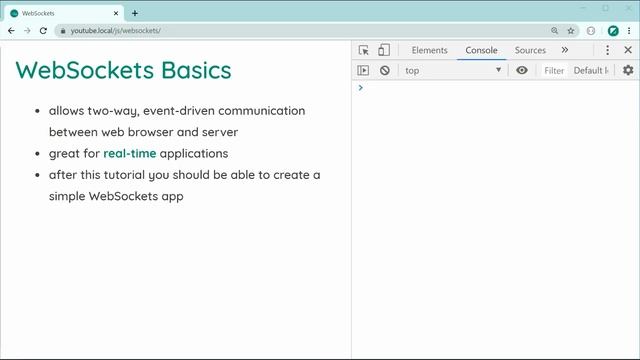Click the WebSockets Basics heading
The height and width of the screenshot is (360, 640).
point(123,70)
